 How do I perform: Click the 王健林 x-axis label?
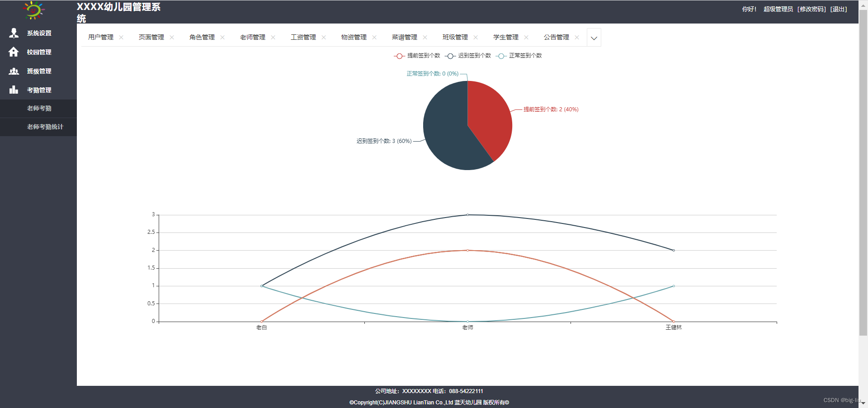(674, 327)
